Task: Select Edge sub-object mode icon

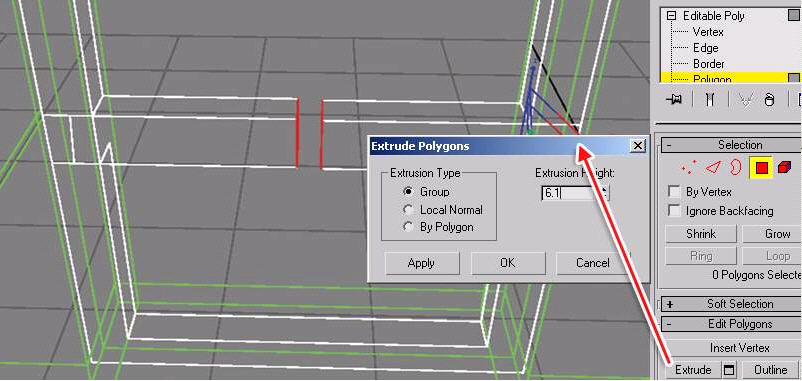Action: 712,167
